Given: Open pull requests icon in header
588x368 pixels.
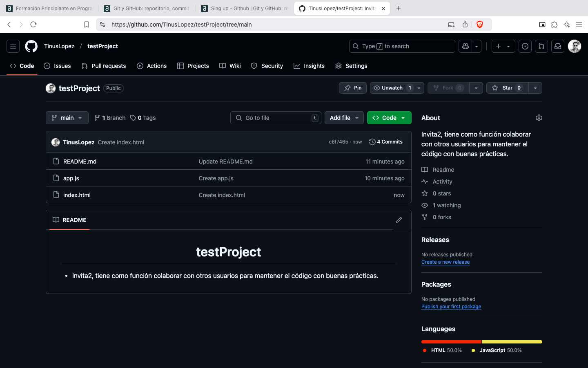Looking at the screenshot, I should coord(541,46).
